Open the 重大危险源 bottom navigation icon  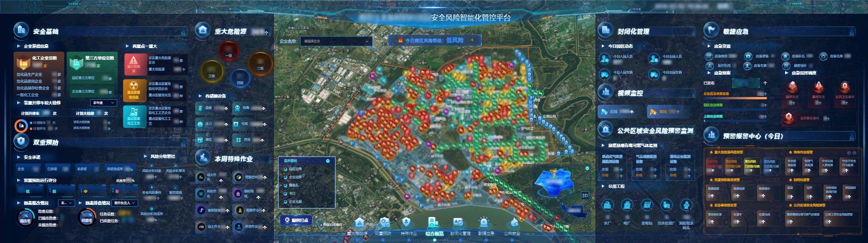tap(359, 223)
